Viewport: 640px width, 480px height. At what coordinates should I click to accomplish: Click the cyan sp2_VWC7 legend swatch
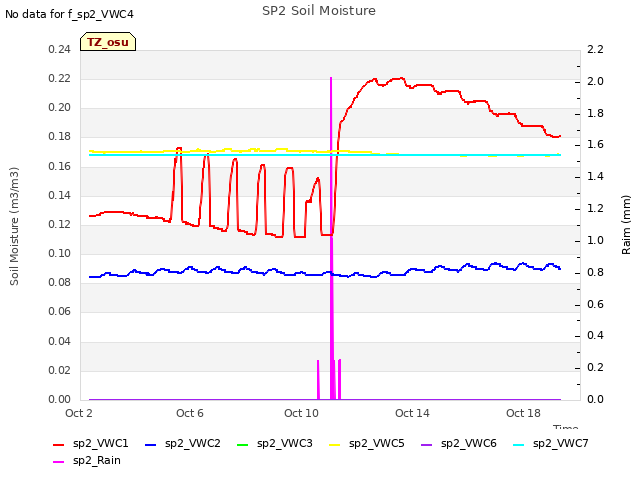[518, 444]
